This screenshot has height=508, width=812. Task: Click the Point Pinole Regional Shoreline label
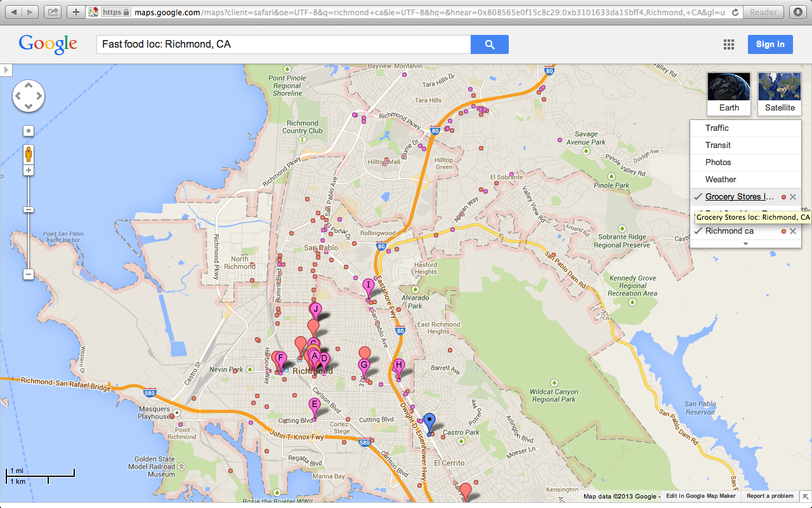coord(287,86)
